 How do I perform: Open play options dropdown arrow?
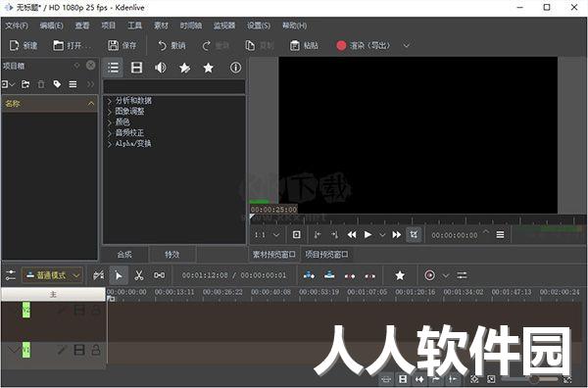coord(382,235)
